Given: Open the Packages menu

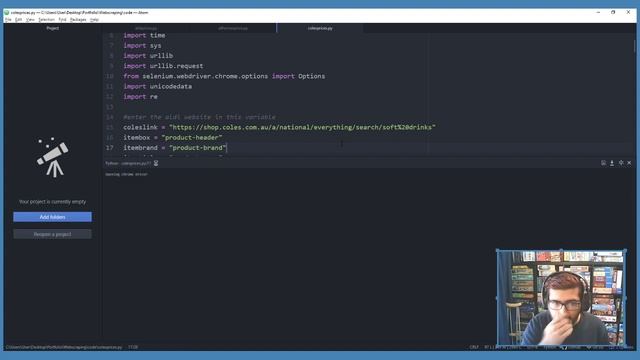Looking at the screenshot, I should point(78,20).
